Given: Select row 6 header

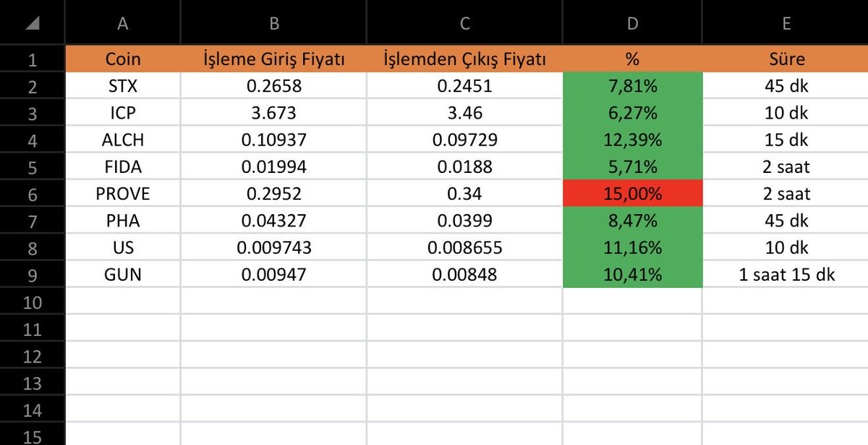Looking at the screenshot, I should pos(32,194).
